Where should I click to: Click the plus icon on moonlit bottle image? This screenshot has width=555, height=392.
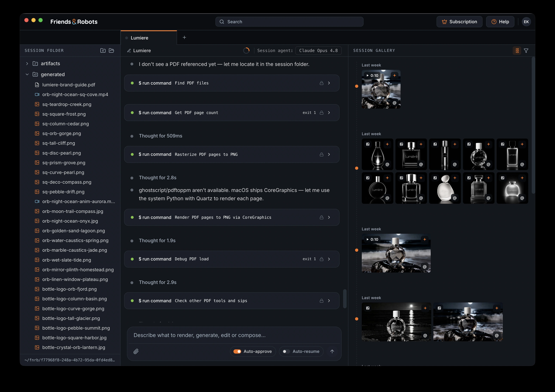(425, 308)
